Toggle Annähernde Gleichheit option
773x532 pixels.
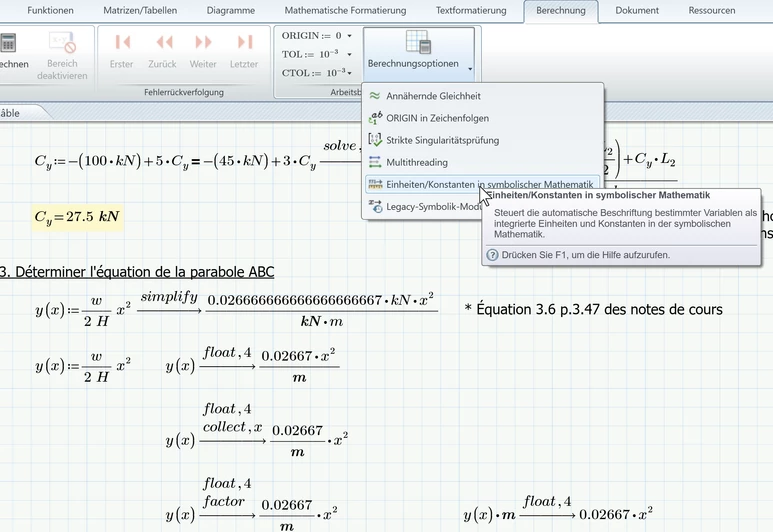click(x=483, y=96)
